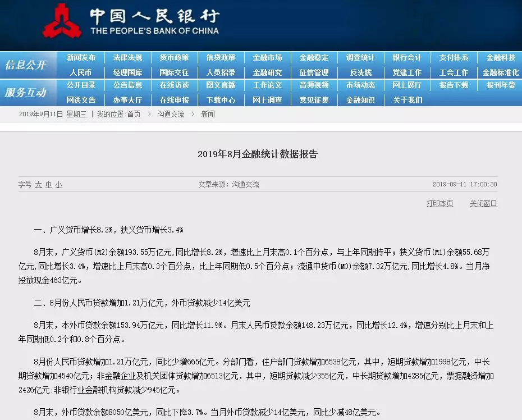This screenshot has height=420, width=522.
Task: Select 工会工作 in the menu
Action: click(x=454, y=72)
